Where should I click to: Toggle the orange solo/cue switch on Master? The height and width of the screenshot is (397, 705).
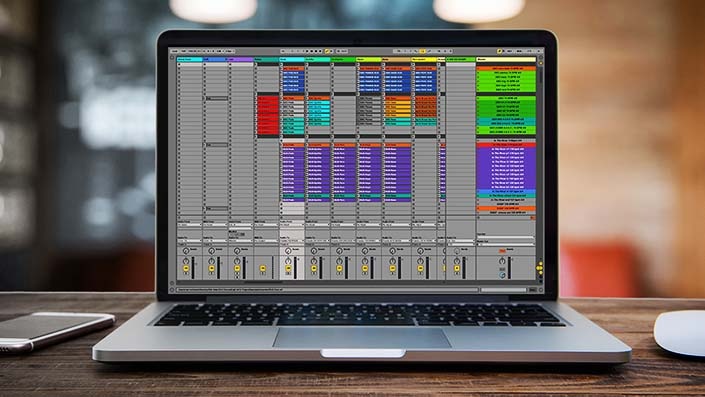[x=502, y=251]
